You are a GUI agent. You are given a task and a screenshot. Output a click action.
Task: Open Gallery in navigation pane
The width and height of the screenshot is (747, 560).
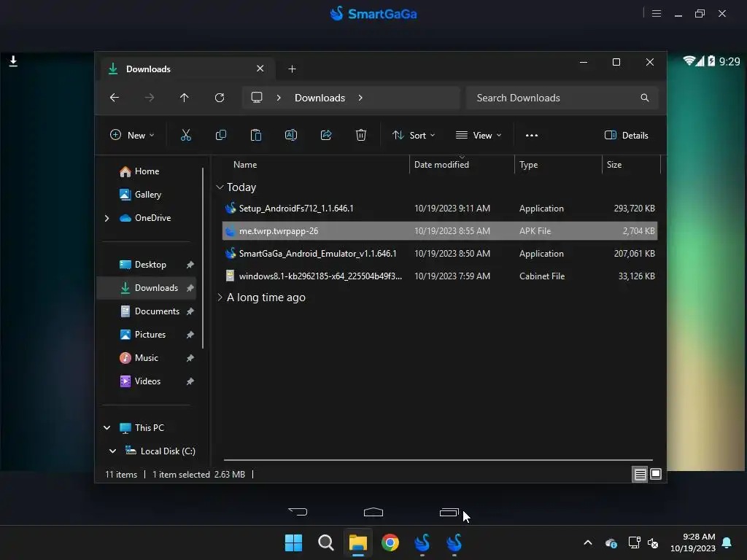coord(147,195)
